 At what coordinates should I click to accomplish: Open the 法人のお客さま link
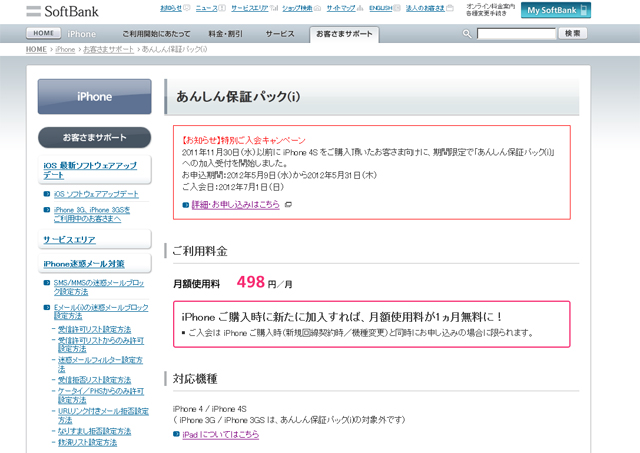(x=425, y=8)
